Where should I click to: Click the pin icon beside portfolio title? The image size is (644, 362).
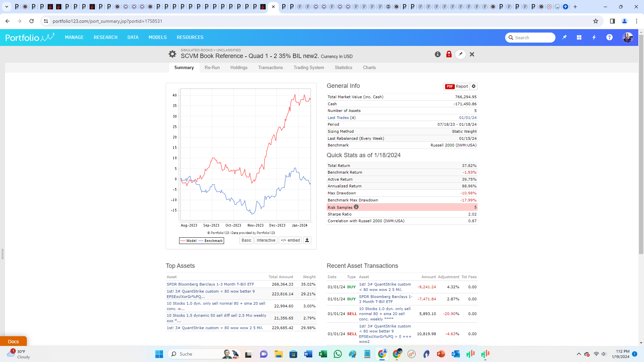pyautogui.click(x=461, y=54)
